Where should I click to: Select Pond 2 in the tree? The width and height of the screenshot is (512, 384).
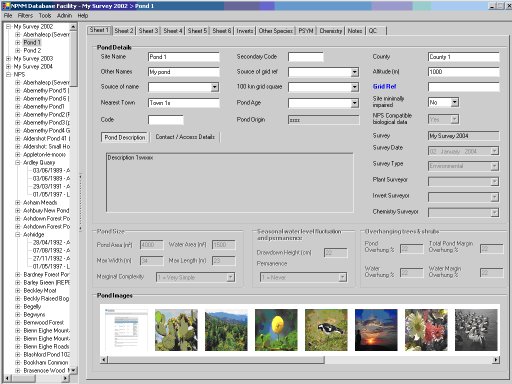[32, 50]
